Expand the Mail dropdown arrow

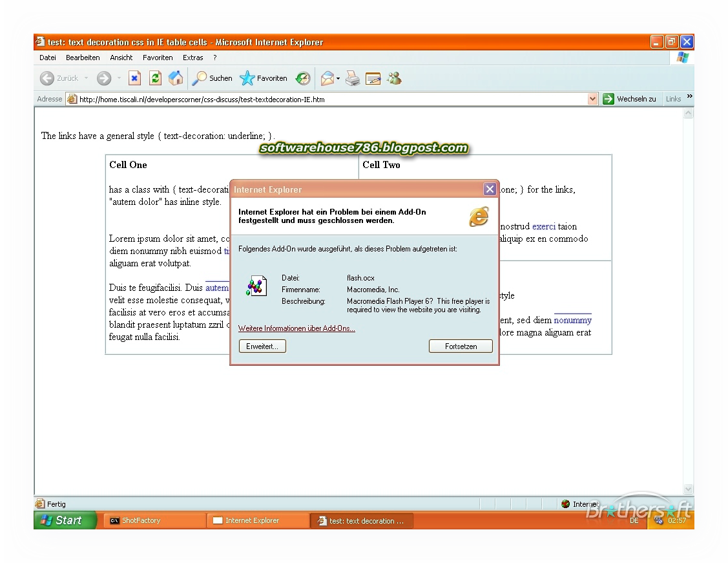tap(338, 78)
